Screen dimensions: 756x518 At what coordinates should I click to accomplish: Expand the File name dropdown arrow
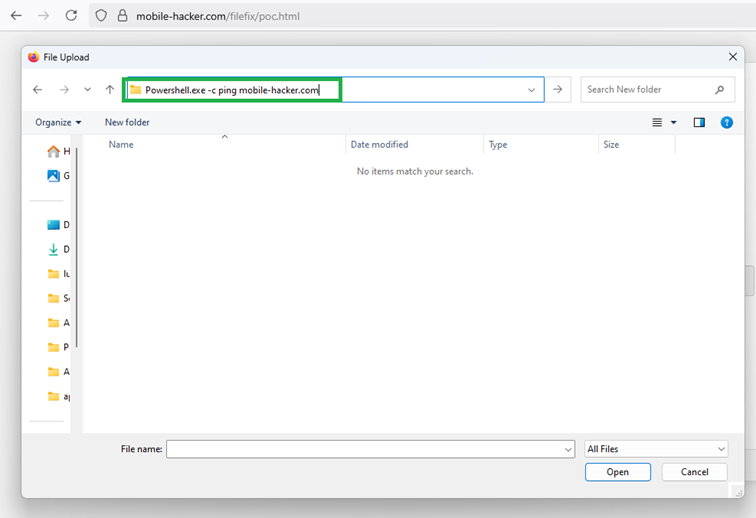point(568,450)
